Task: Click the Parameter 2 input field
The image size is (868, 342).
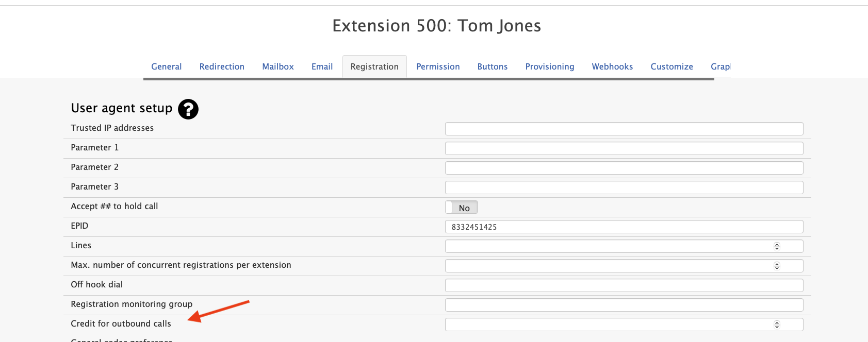Action: [624, 168]
